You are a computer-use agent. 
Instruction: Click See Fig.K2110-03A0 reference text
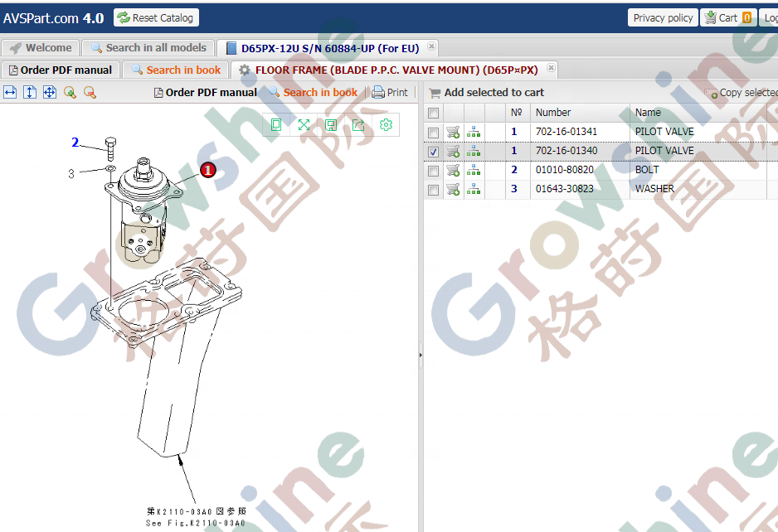coord(196,523)
